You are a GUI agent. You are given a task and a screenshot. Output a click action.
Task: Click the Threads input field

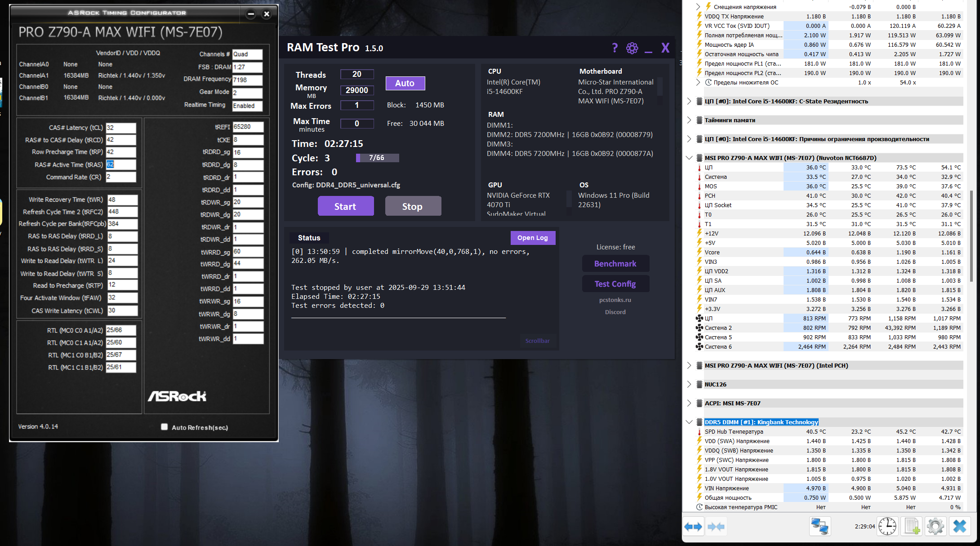357,74
